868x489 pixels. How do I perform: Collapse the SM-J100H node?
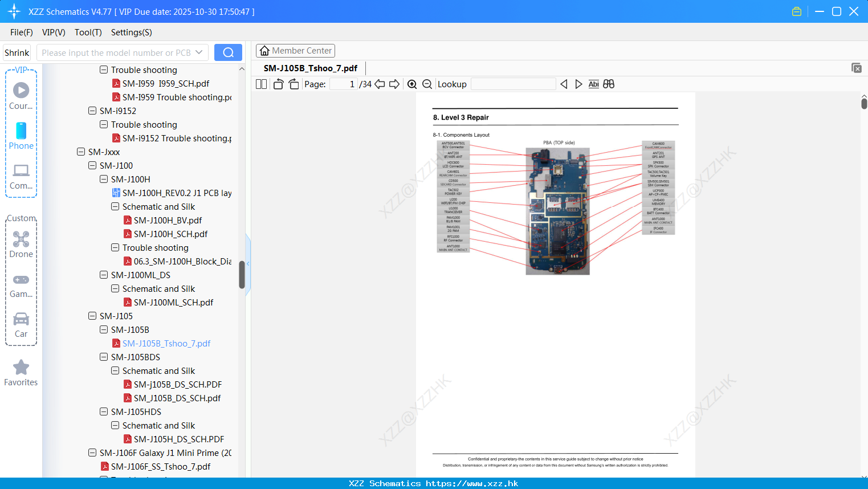click(104, 180)
